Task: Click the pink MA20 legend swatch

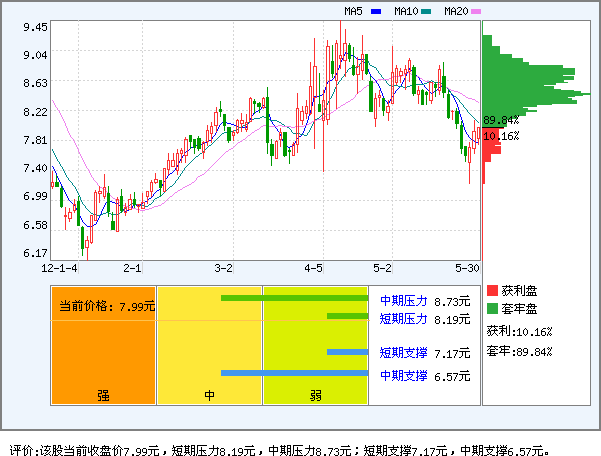Action: pyautogui.click(x=476, y=11)
